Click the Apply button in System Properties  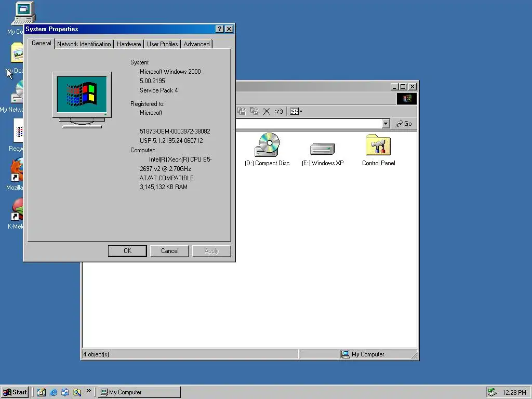point(211,251)
